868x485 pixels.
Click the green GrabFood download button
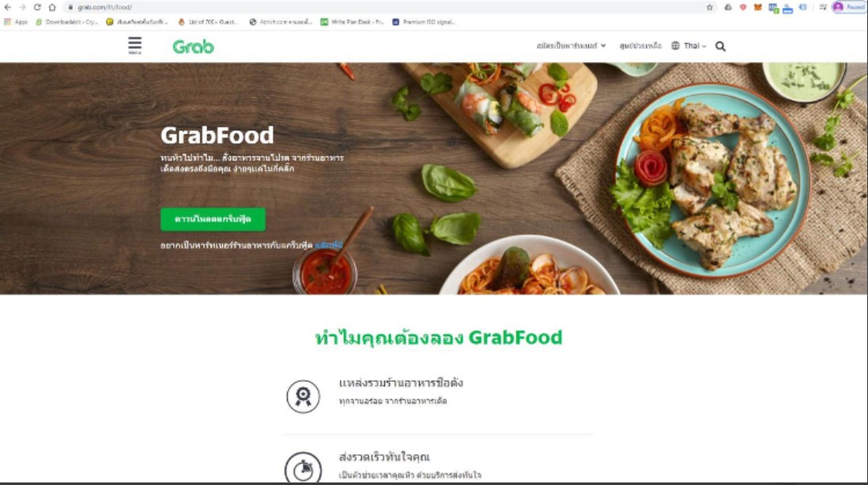pos(213,219)
